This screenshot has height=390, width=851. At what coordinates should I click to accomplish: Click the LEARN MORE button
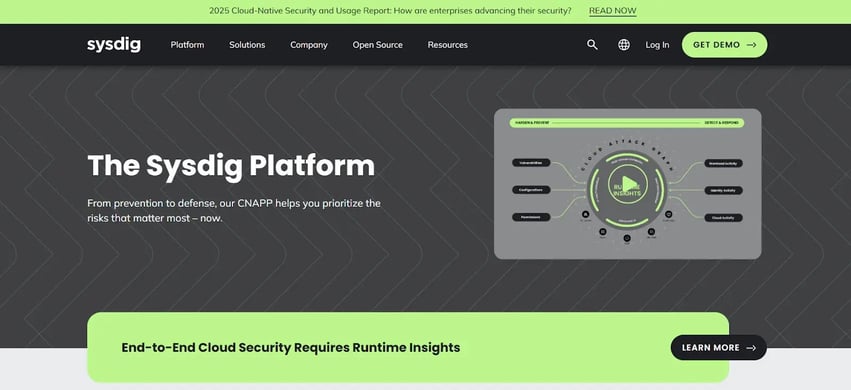(719, 348)
